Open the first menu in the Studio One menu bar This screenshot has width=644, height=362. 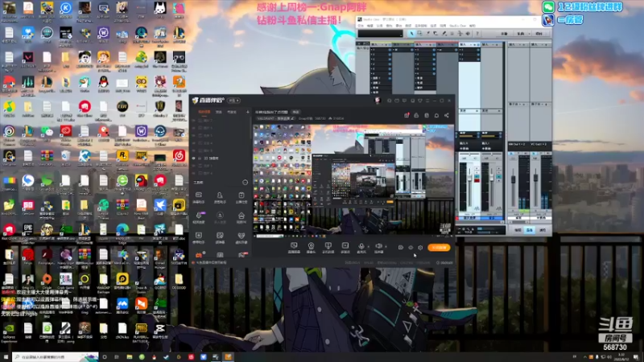361,26
